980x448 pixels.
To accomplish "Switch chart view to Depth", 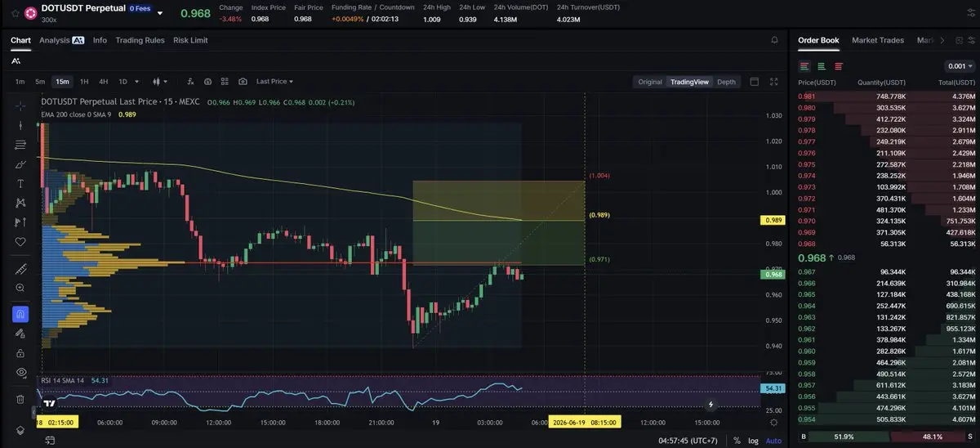I will click(x=726, y=82).
